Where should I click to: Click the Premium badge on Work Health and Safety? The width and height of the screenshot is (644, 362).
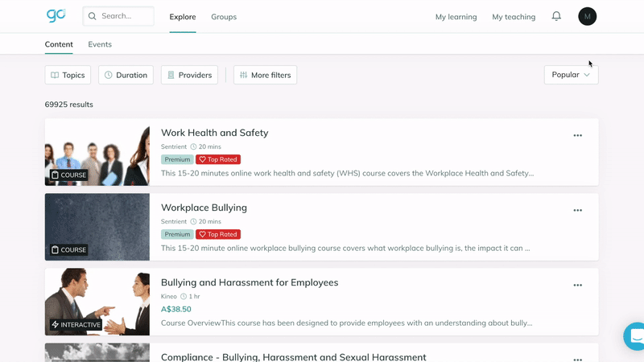tap(177, 159)
